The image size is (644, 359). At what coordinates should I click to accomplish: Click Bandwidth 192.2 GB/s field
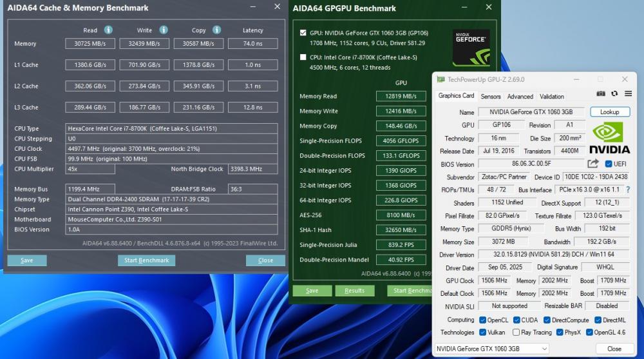pyautogui.click(x=601, y=242)
